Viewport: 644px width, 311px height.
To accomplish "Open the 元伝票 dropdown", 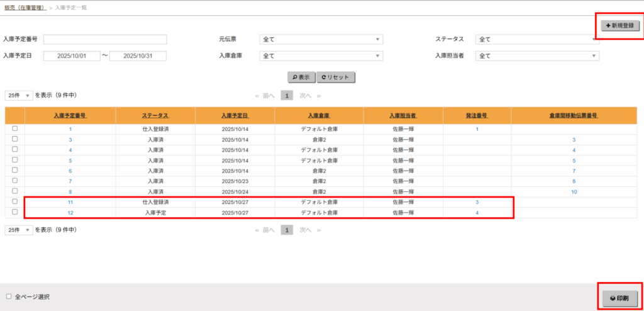I will tap(321, 39).
